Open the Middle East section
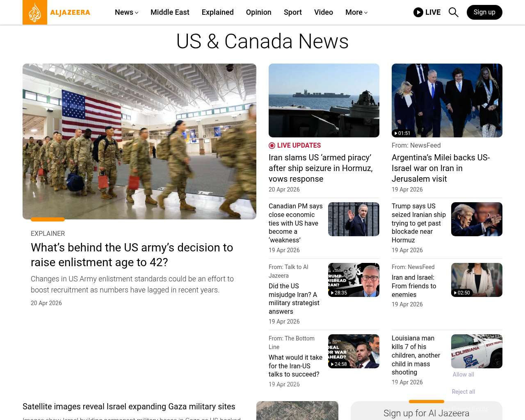525x420 pixels. (170, 12)
